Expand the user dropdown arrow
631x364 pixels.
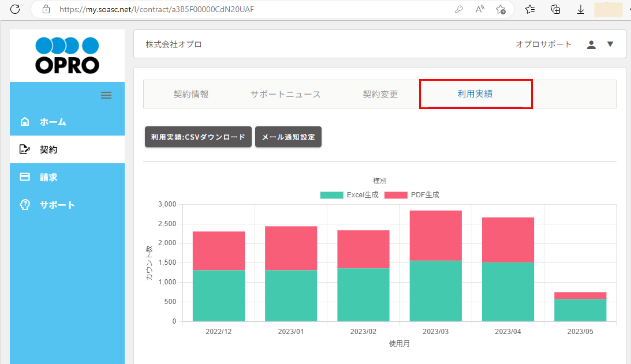[x=610, y=44]
